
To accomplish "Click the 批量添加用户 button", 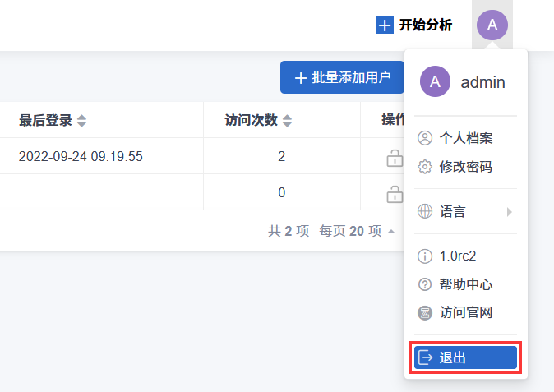I will pyautogui.click(x=342, y=77).
